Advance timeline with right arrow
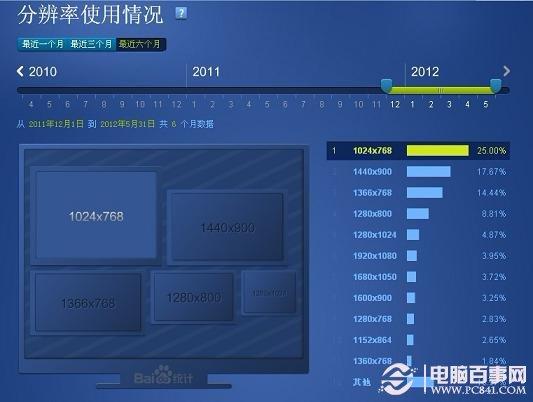Screen dimensions: 533x402 click(x=506, y=71)
